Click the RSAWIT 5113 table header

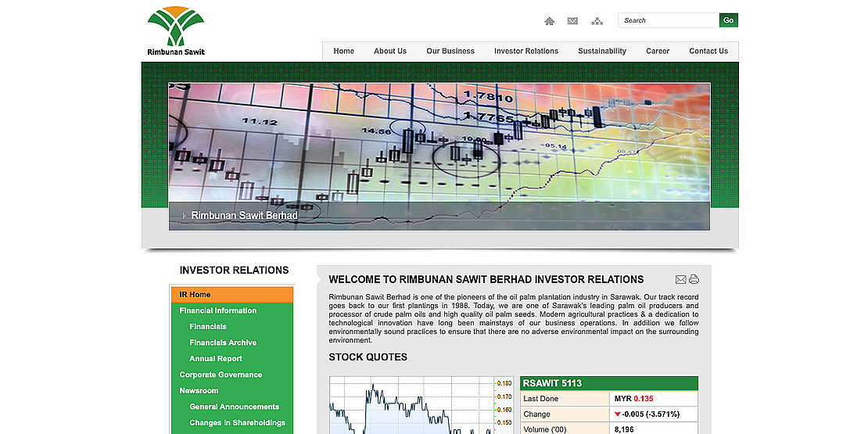tap(609, 383)
